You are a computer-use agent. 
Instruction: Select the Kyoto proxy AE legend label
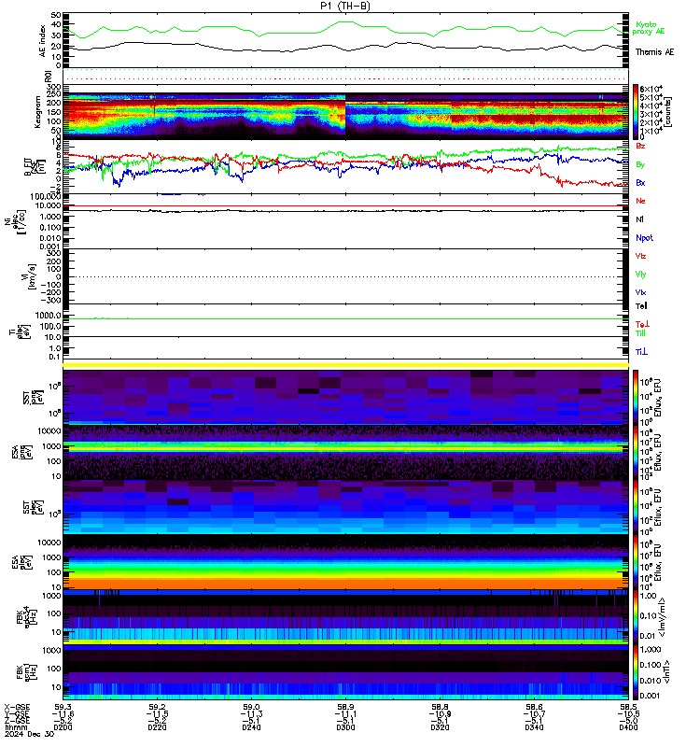pos(648,28)
